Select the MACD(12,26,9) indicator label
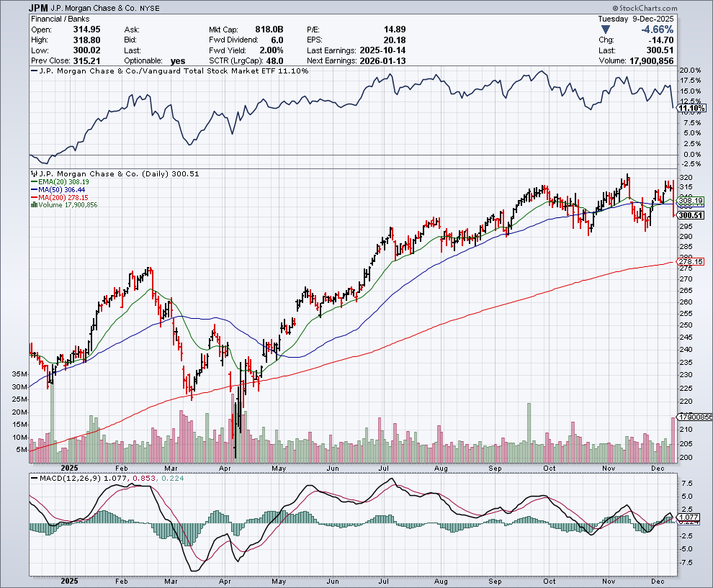This screenshot has width=713, height=588. [62, 478]
